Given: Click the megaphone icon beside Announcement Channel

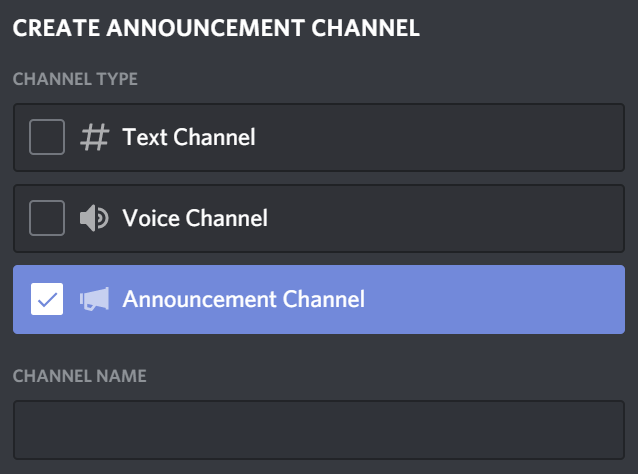Looking at the screenshot, I should [94, 298].
